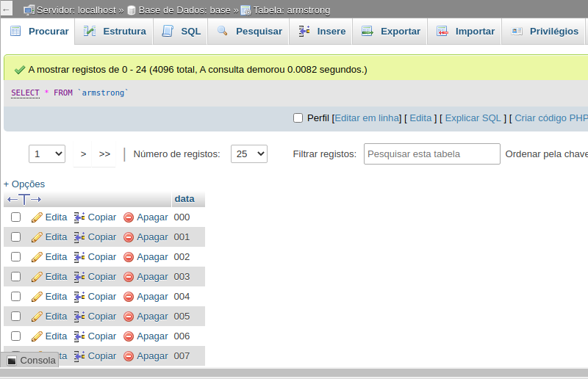Click the column resize arrows icon in header

pyautogui.click(x=24, y=200)
